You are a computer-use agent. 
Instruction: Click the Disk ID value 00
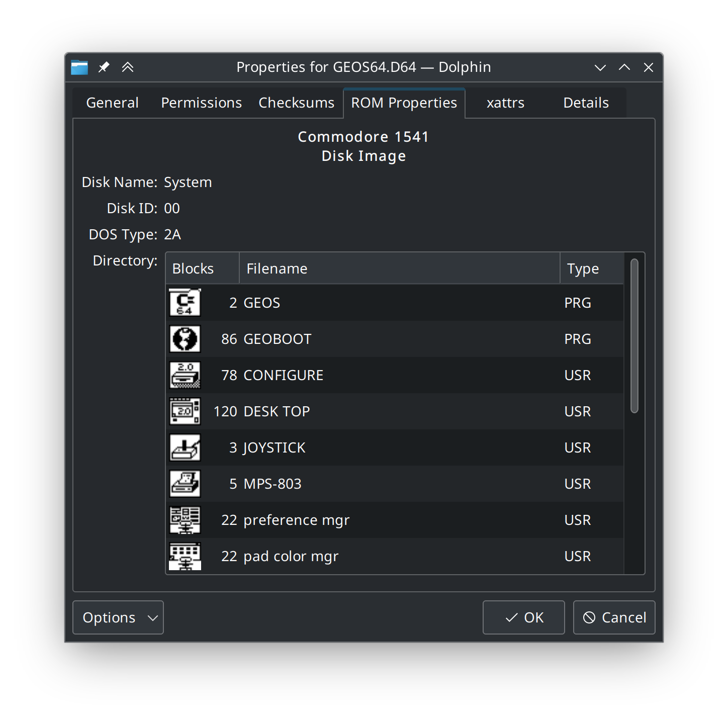pos(172,208)
